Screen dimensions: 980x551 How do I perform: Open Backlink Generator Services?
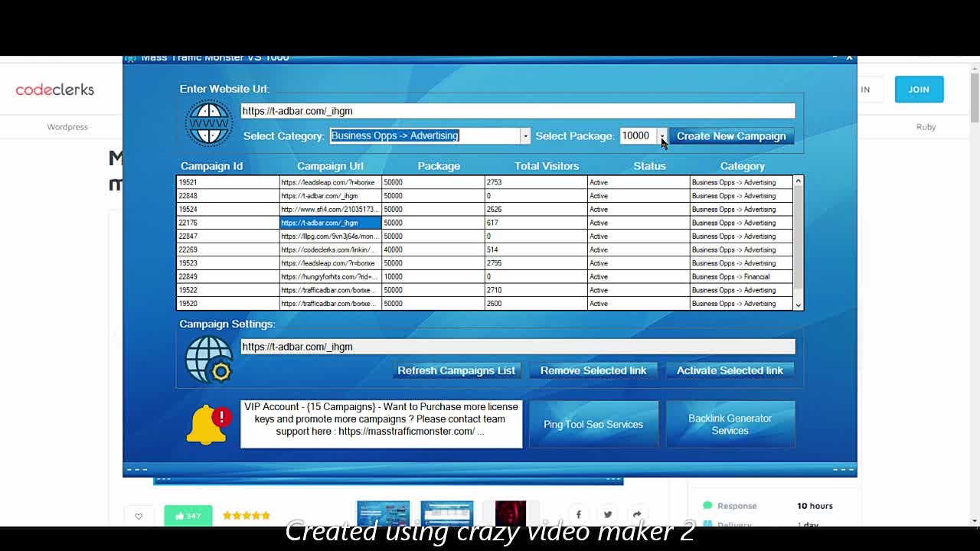730,424
